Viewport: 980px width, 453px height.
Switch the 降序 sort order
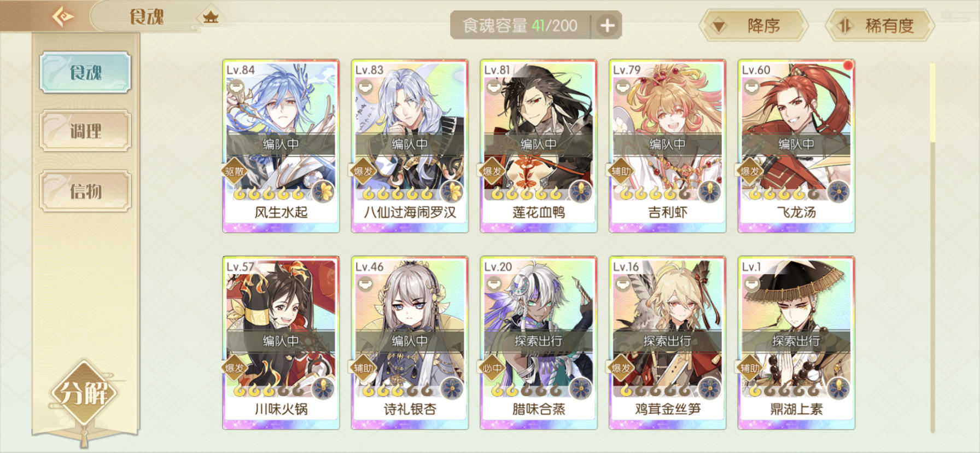754,26
